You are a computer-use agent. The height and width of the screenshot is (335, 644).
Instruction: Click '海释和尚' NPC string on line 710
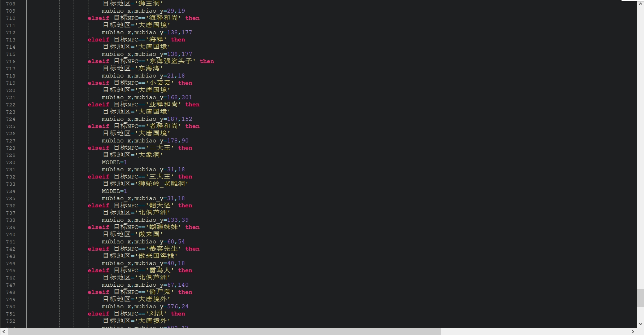point(163,18)
